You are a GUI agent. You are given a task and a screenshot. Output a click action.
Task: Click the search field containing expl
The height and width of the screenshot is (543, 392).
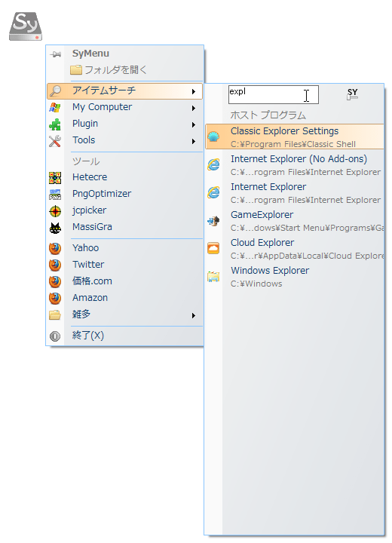(x=273, y=94)
